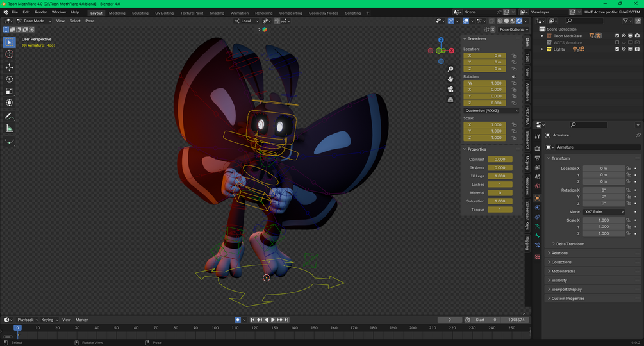
Task: Adjust the IK Legs property slider
Action: click(500, 176)
